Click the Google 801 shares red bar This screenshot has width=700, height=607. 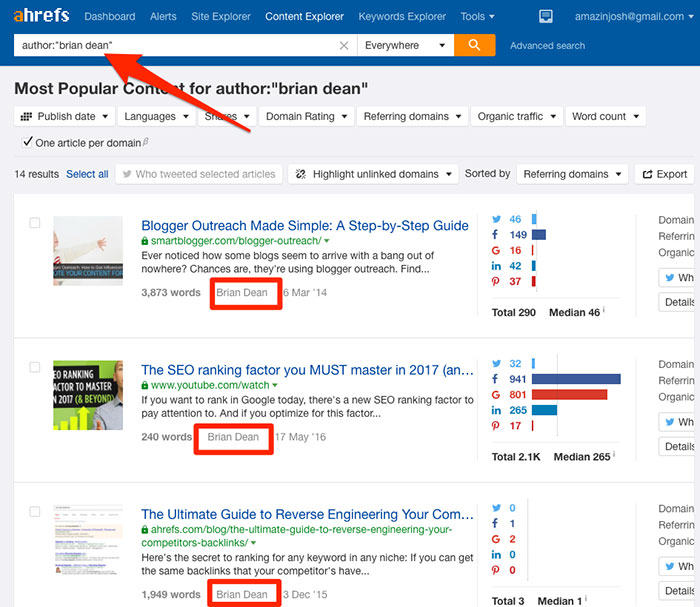(569, 395)
